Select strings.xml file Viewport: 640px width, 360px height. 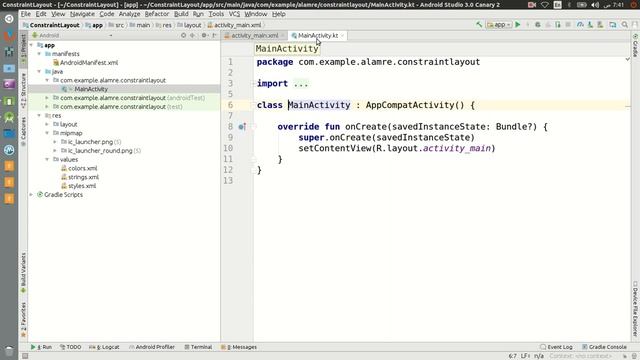pos(80,177)
